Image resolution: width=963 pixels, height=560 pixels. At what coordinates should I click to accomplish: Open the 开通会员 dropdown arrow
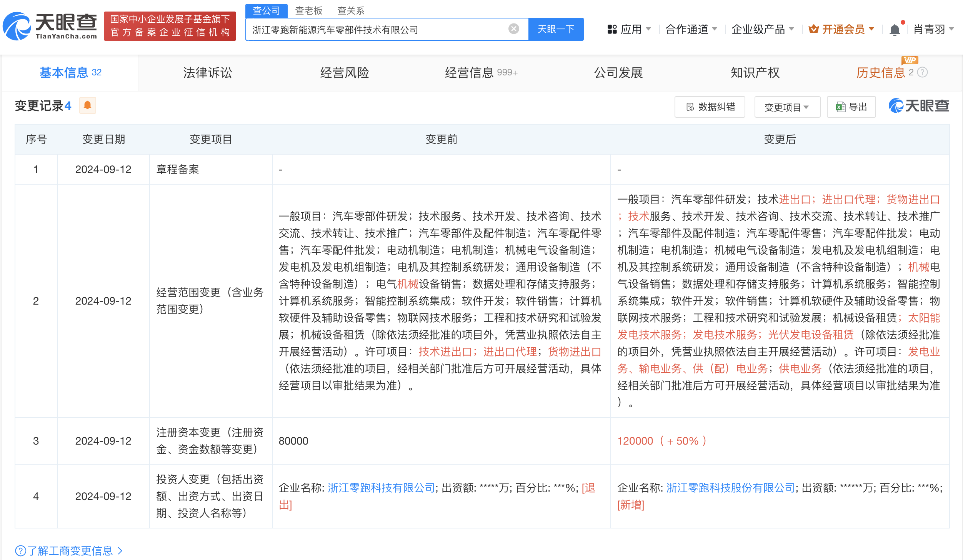tap(871, 29)
